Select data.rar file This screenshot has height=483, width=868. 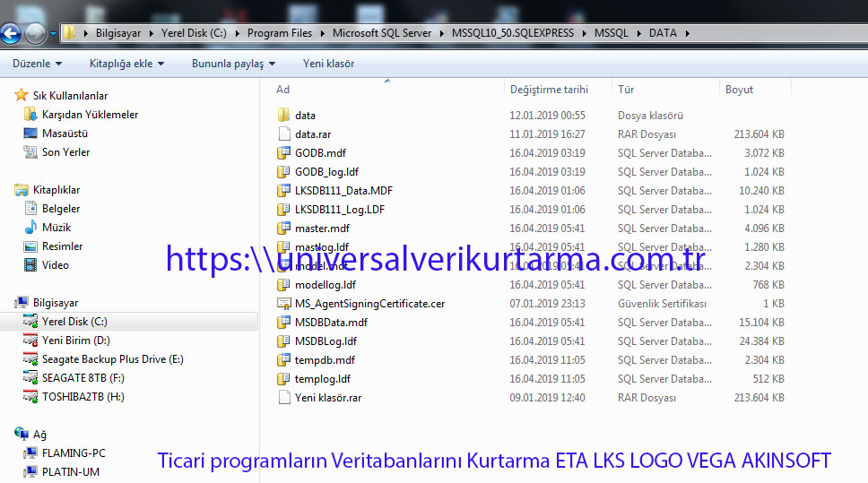(313, 134)
